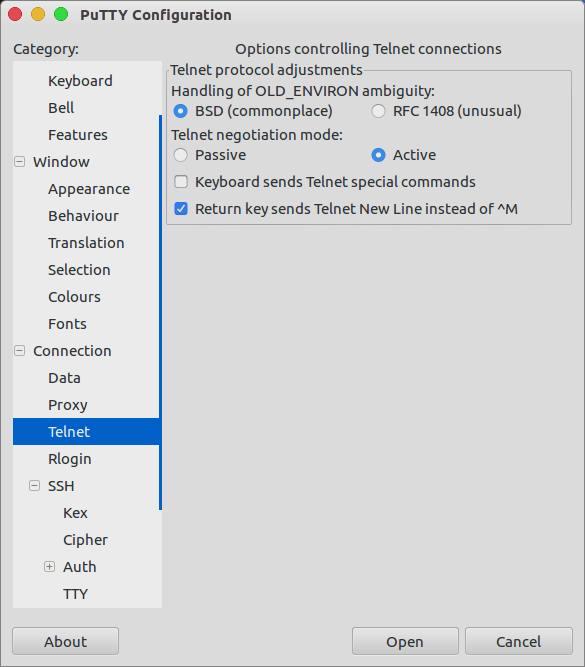Click the About button
The height and width of the screenshot is (667, 585).
[x=66, y=641]
